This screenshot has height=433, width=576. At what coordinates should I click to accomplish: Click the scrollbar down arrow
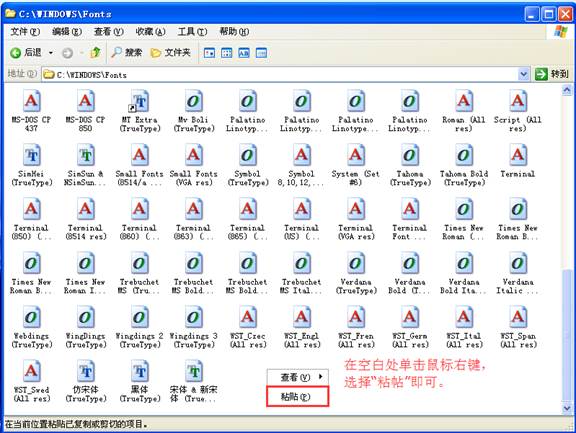[x=567, y=408]
